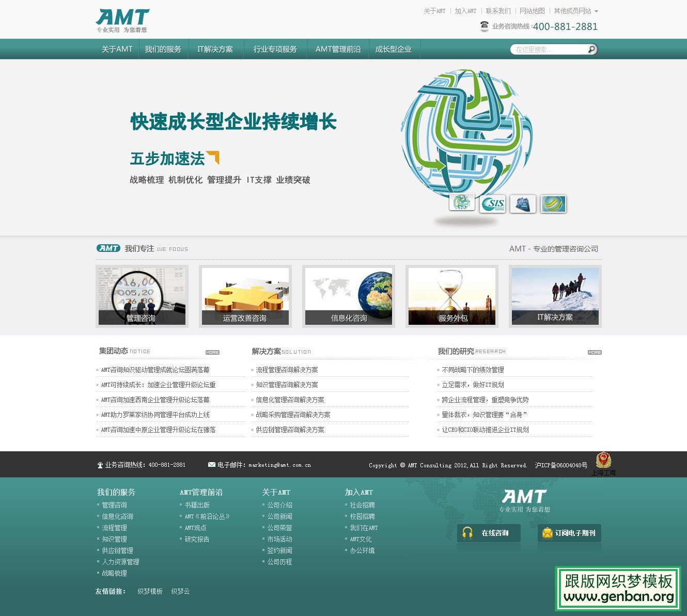This screenshot has width=687, height=616.
Task: Click the headphone icon on 在线咨询 button
Action: click(x=467, y=533)
